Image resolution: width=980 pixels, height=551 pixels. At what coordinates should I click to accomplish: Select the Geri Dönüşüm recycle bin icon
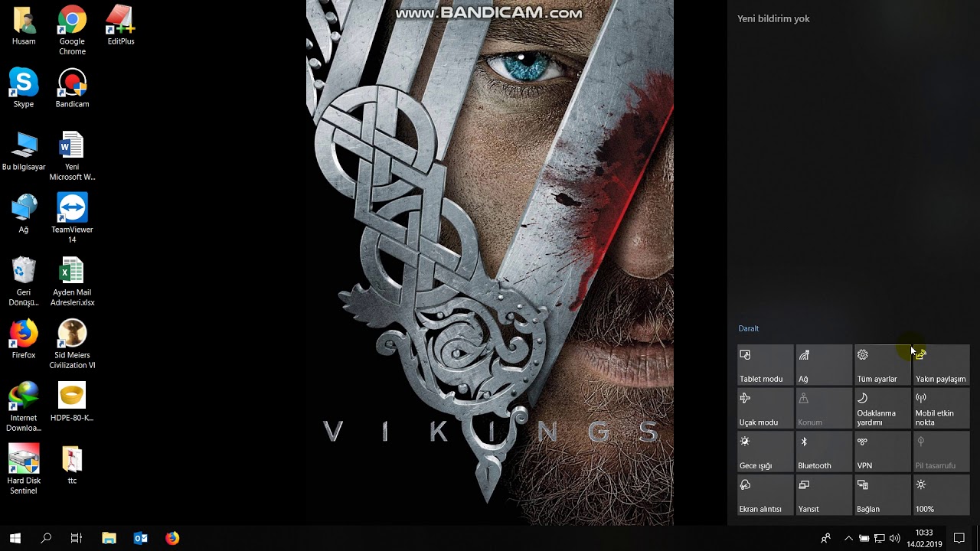tap(24, 282)
